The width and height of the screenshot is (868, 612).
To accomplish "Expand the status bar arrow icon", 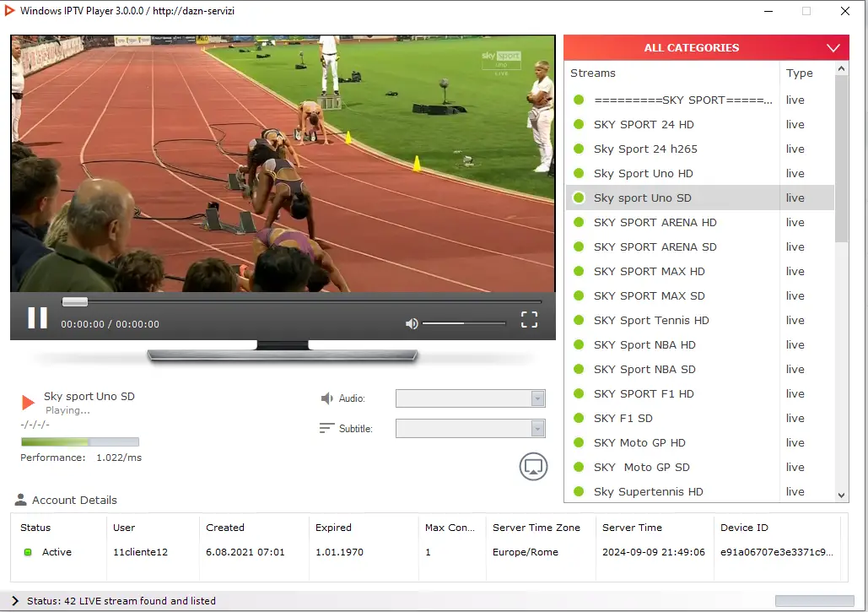I will click(15, 601).
